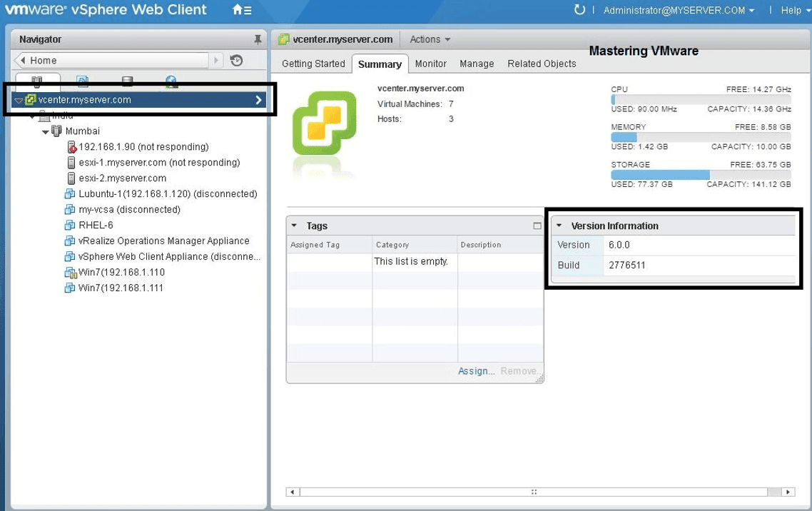Click the horizontal scrollbar left arrow
The width and height of the screenshot is (812, 511).
pos(293,492)
